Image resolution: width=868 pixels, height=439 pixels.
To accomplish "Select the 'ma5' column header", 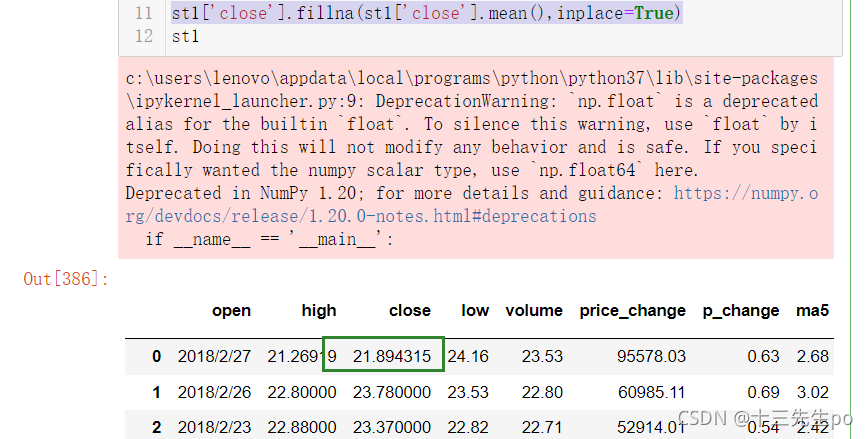I will [x=812, y=311].
